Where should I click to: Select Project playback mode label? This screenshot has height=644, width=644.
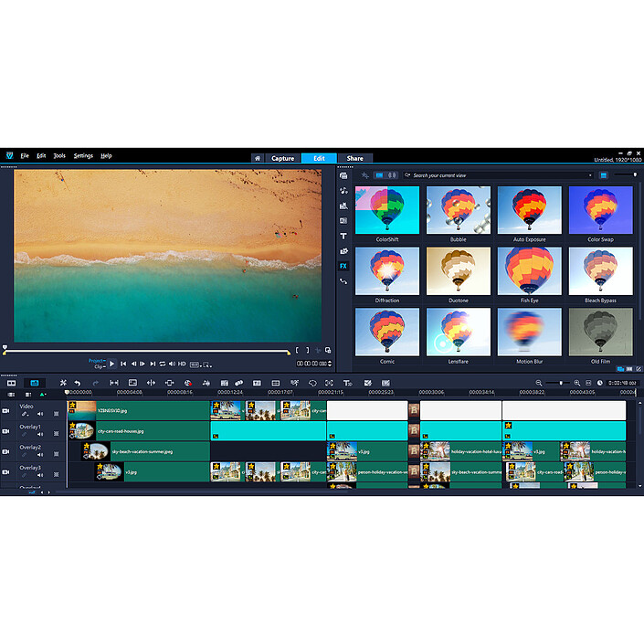tap(97, 361)
